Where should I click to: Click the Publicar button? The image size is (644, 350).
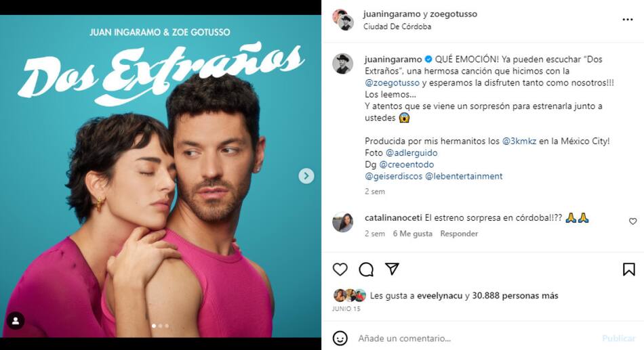click(618, 338)
